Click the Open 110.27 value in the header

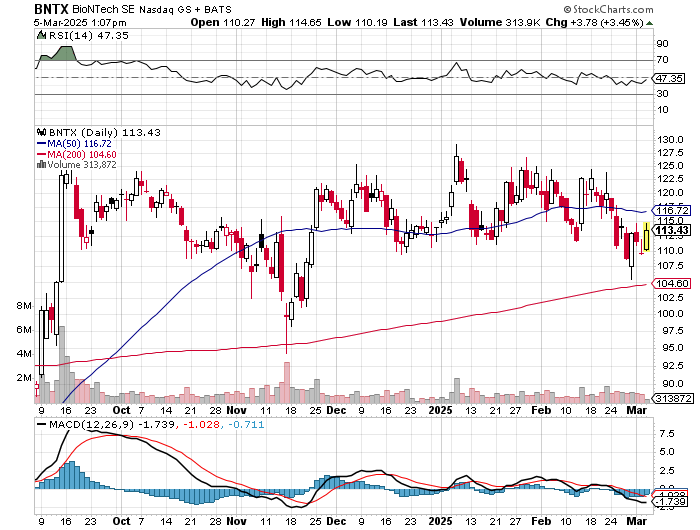click(223, 22)
